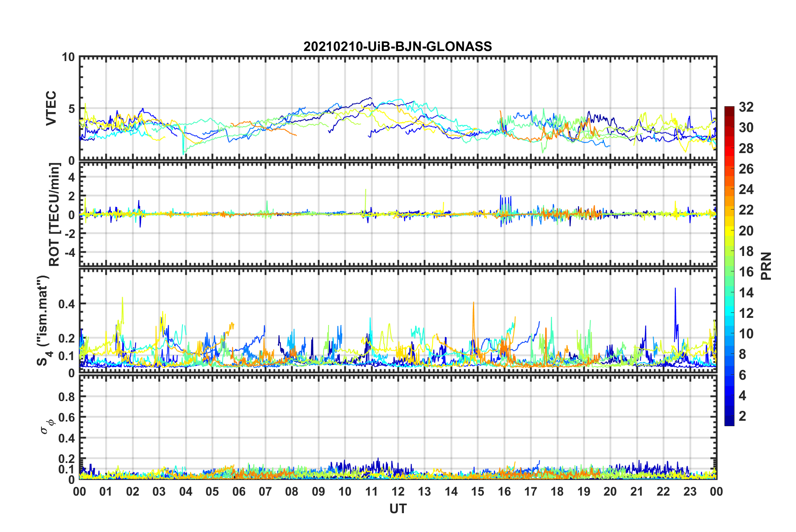Select the "14" PRN colorbar tick

click(746, 293)
